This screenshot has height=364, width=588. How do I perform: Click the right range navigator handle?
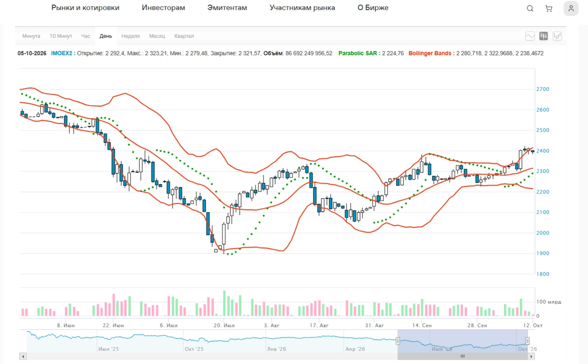pos(527,341)
